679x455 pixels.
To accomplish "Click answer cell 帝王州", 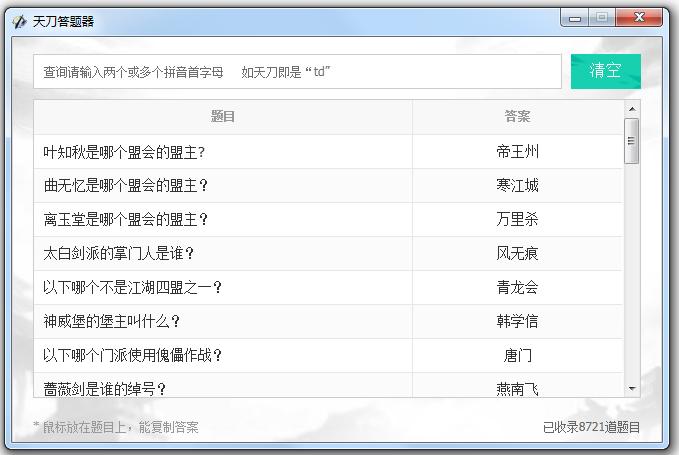I will point(517,152).
